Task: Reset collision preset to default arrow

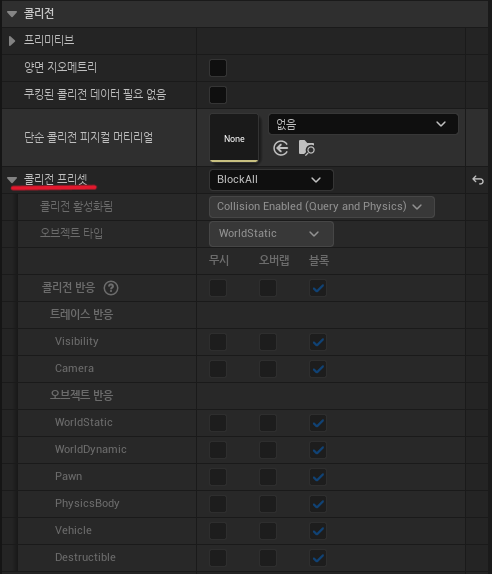Action: (x=478, y=180)
